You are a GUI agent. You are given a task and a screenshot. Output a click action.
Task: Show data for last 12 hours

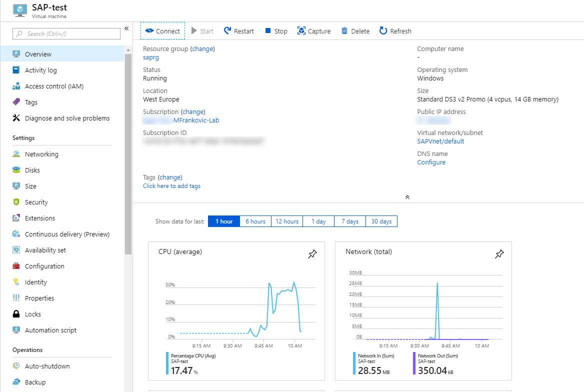click(x=287, y=221)
